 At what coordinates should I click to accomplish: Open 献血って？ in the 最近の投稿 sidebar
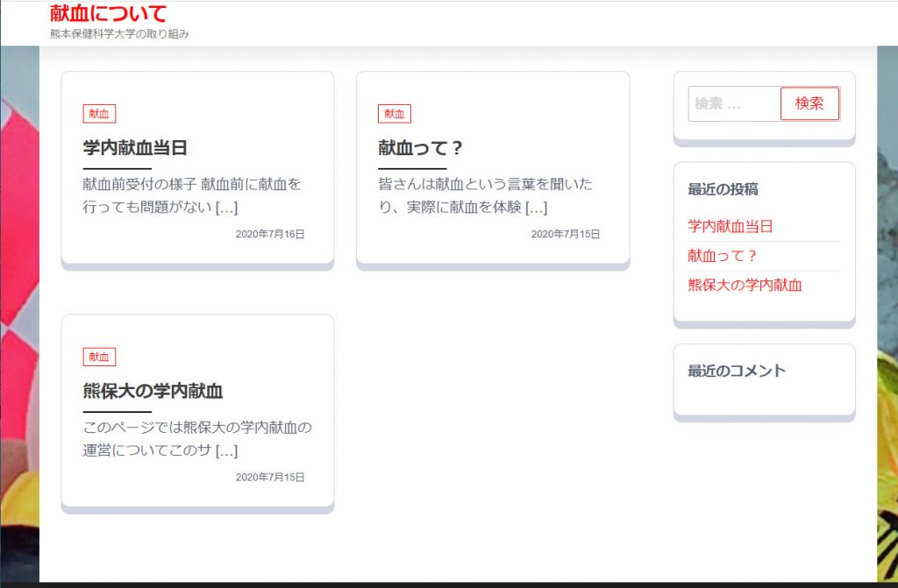(723, 256)
